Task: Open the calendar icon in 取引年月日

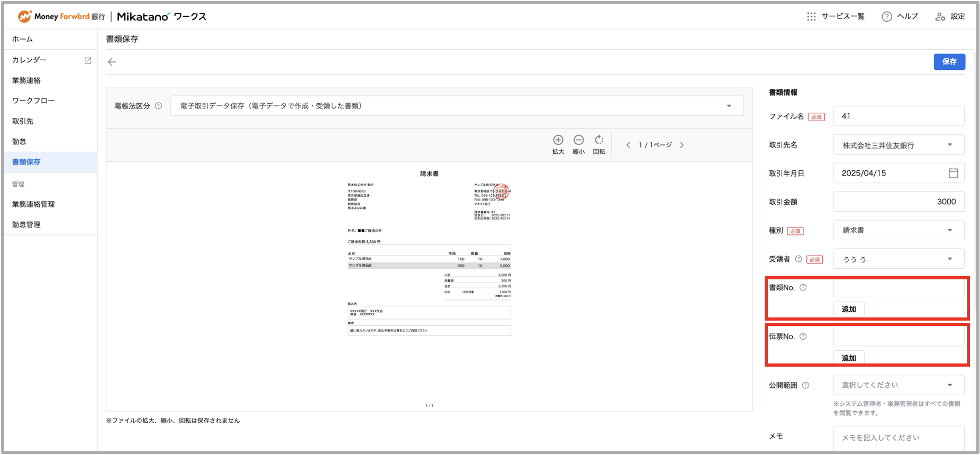Action: pos(954,173)
